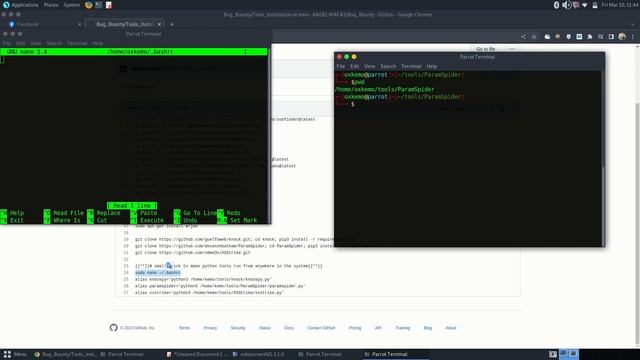Open the Applications menu in top panel
Screen dimensions: 640x360
click(x=20, y=5)
